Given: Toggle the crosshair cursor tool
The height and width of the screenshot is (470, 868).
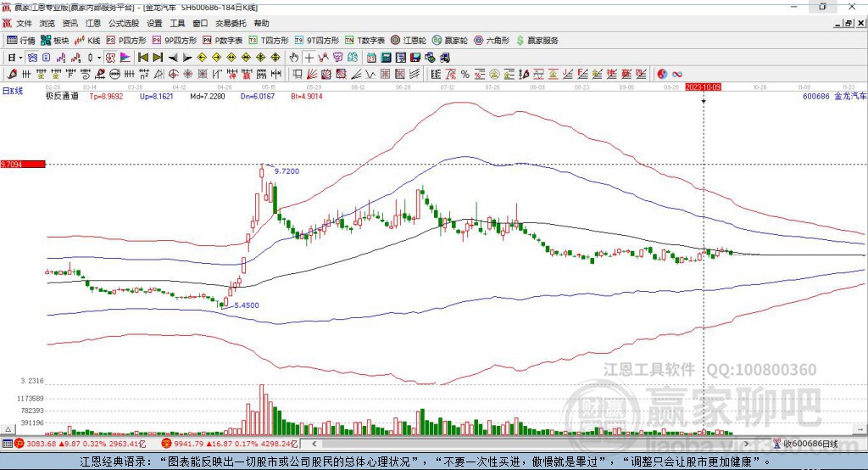Looking at the screenshot, I should coord(309,58).
